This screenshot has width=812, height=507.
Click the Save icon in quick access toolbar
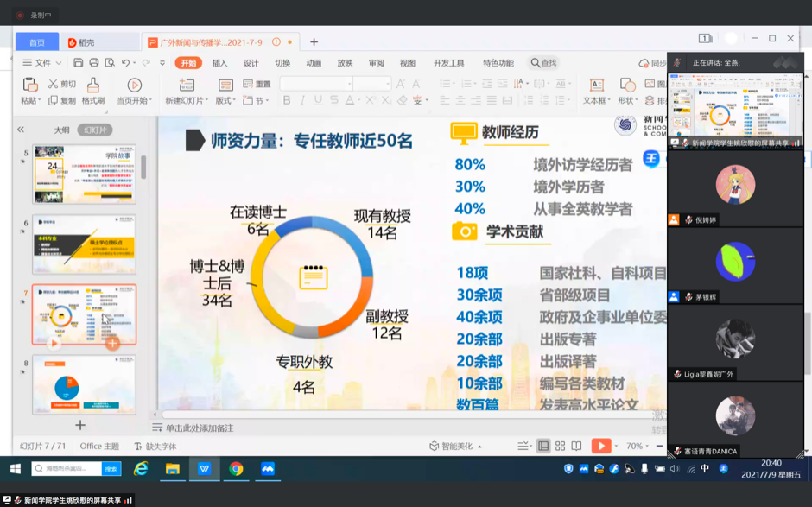pos(78,63)
